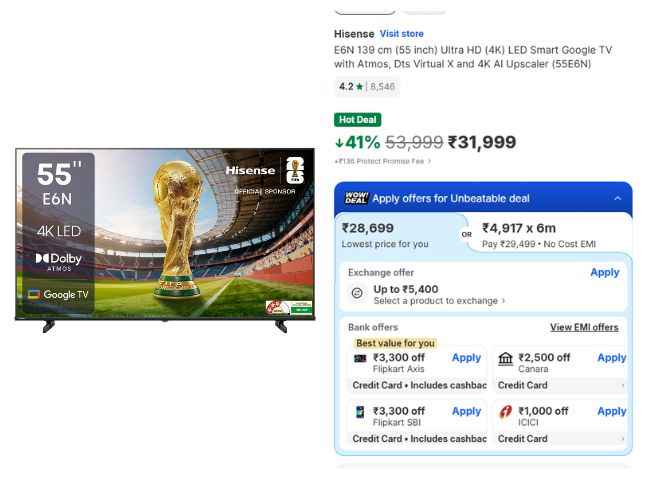Click the Canara bank building icon
650x480 pixels.
505,359
